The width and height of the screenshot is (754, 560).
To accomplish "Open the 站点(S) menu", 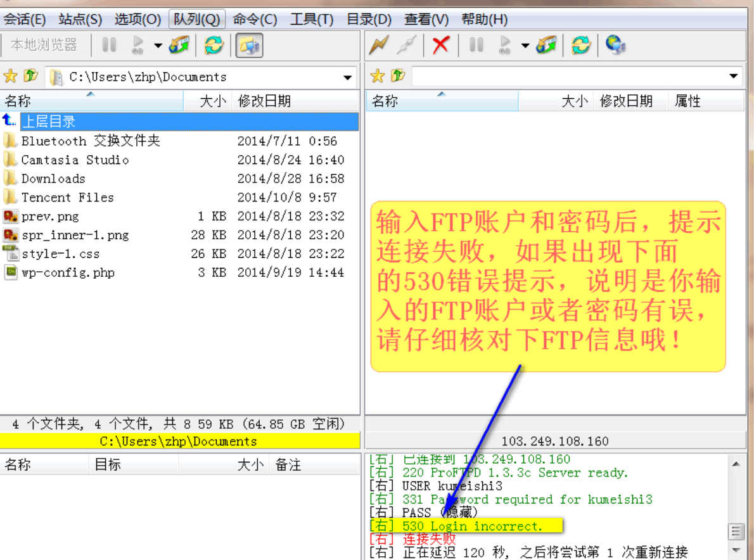I will pyautogui.click(x=80, y=19).
